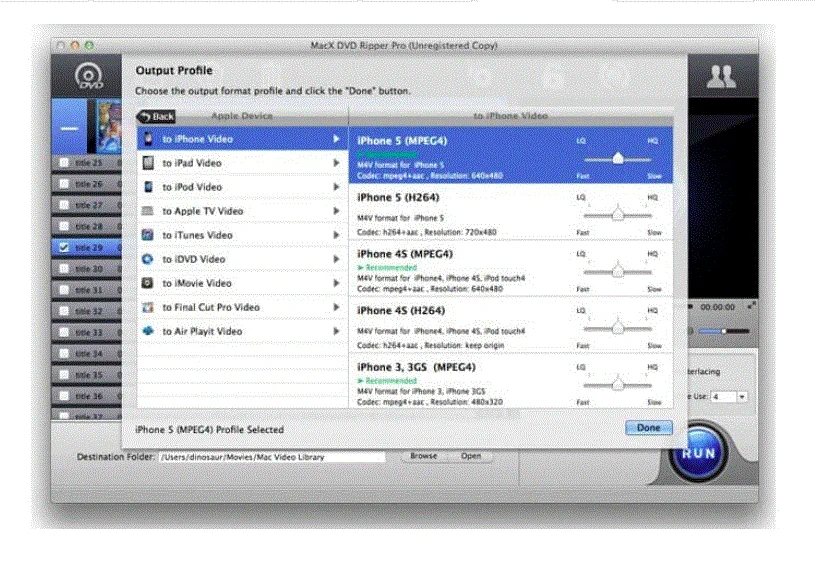The image size is (816, 566).
Task: Click the DVD disc icon
Action: coord(89,76)
